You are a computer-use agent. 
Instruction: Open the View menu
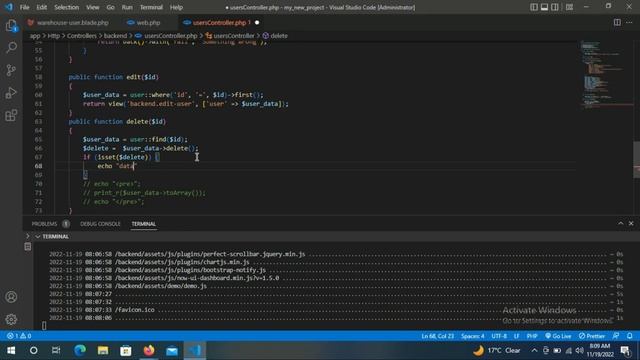pyautogui.click(x=93, y=7)
